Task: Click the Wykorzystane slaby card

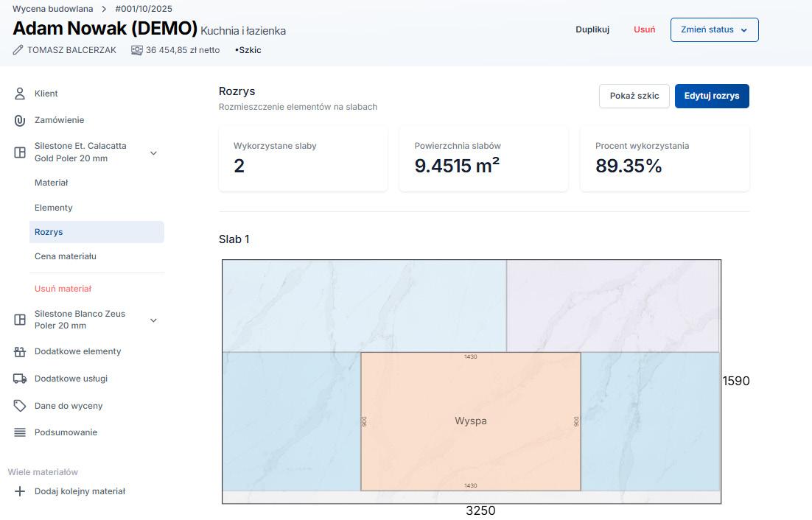Action: (303, 159)
